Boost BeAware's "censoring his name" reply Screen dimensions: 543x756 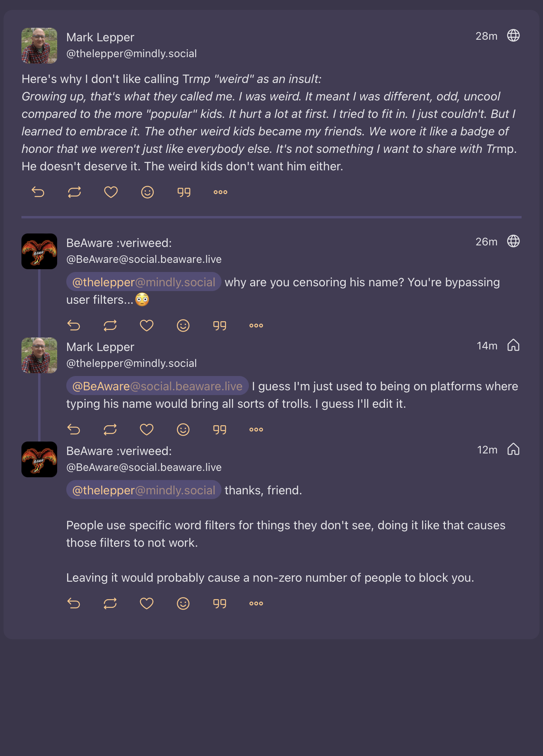pos(110,326)
